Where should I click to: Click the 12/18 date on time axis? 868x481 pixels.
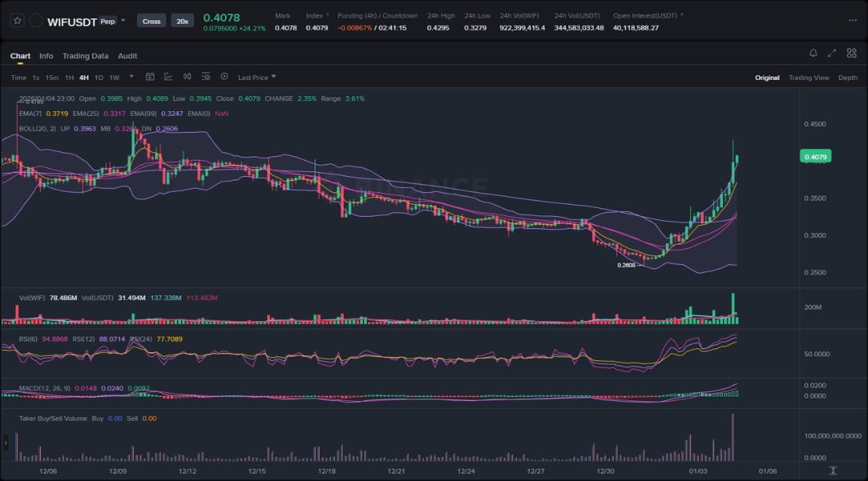[327, 471]
